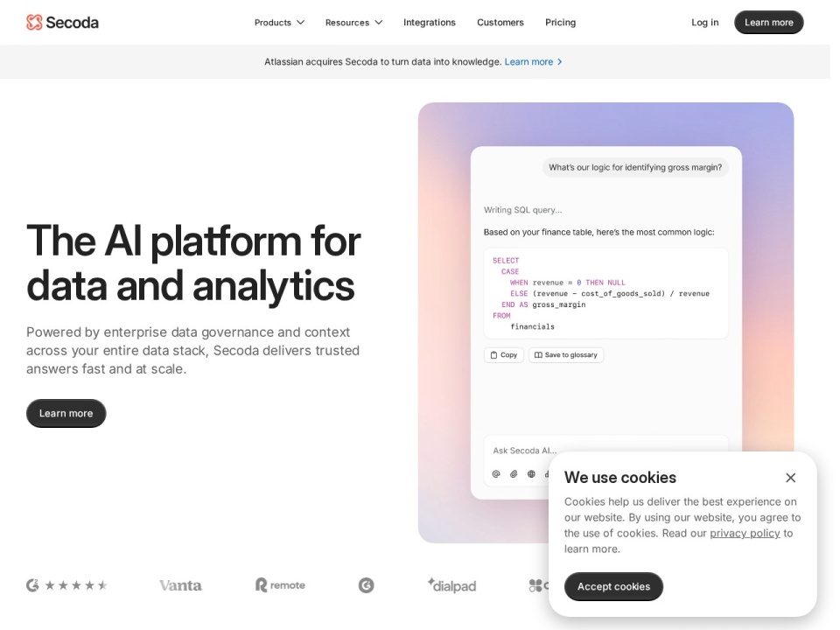Go to the Integrations page

[x=429, y=23]
